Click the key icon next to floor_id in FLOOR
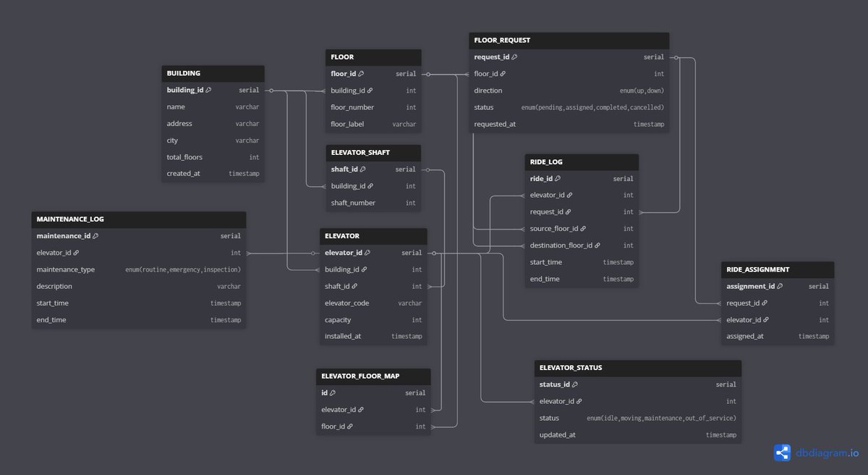868x475 pixels. tap(361, 74)
